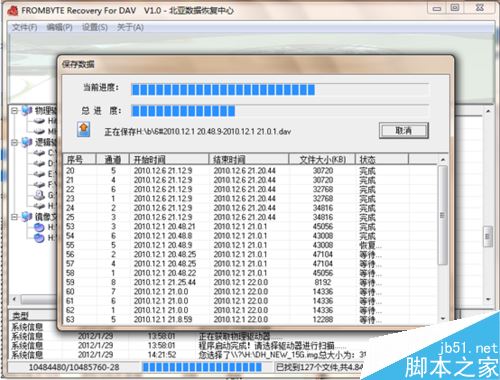Select row 63 with size 12288
This screenshot has width=500, height=380.
click(x=250, y=319)
